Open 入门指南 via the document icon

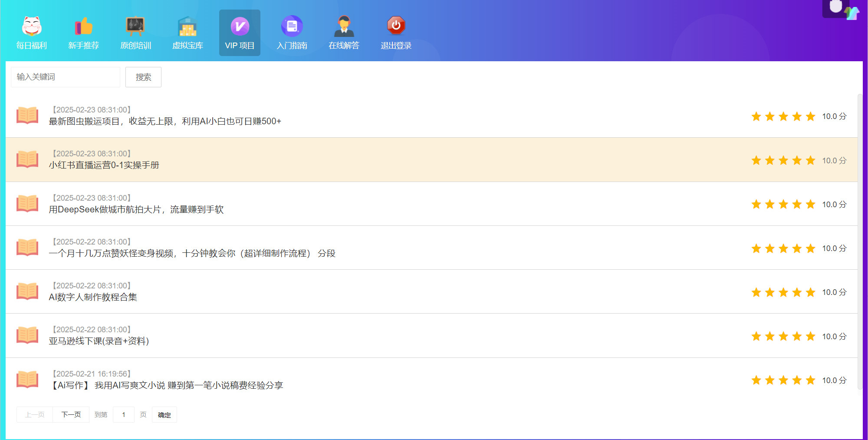tap(292, 26)
